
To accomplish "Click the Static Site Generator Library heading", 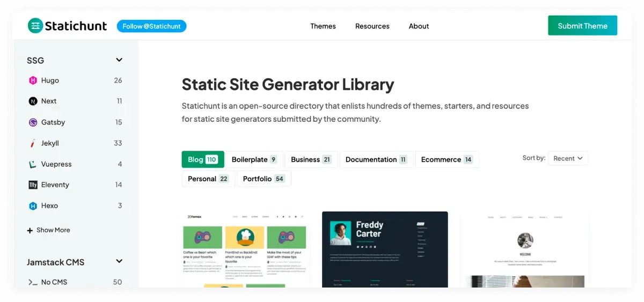I will click(288, 84).
